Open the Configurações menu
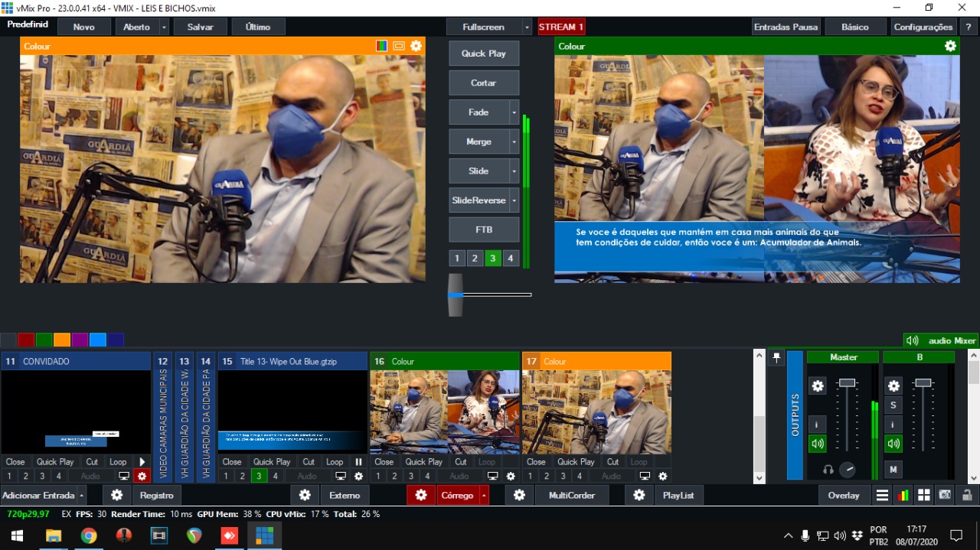The image size is (980, 550). point(923,27)
